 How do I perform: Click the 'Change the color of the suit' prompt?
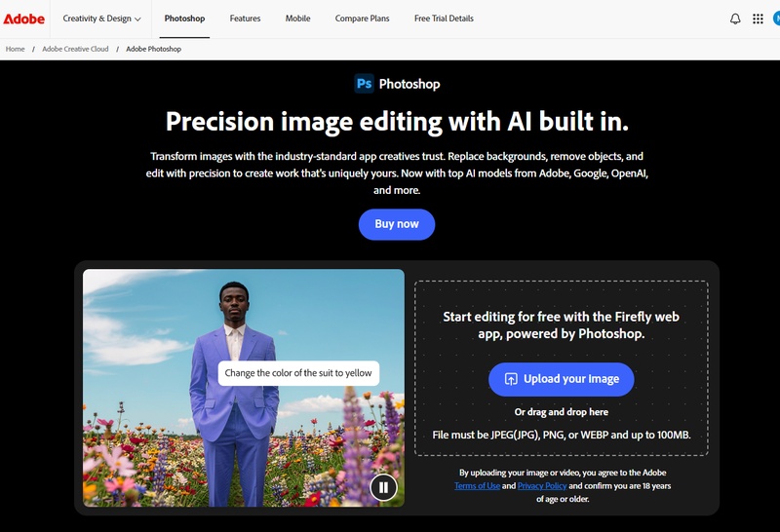click(298, 373)
